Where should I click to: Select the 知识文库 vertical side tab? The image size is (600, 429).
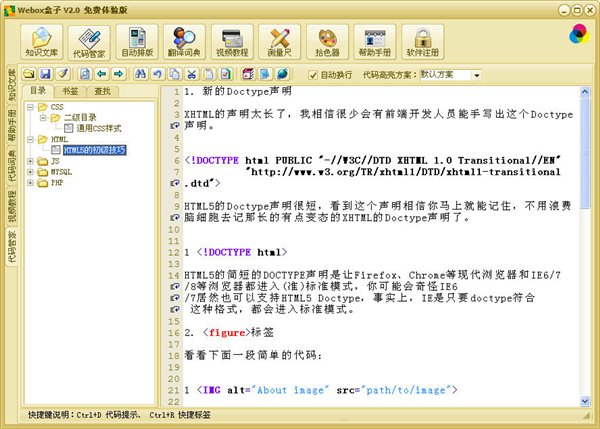click(x=12, y=85)
